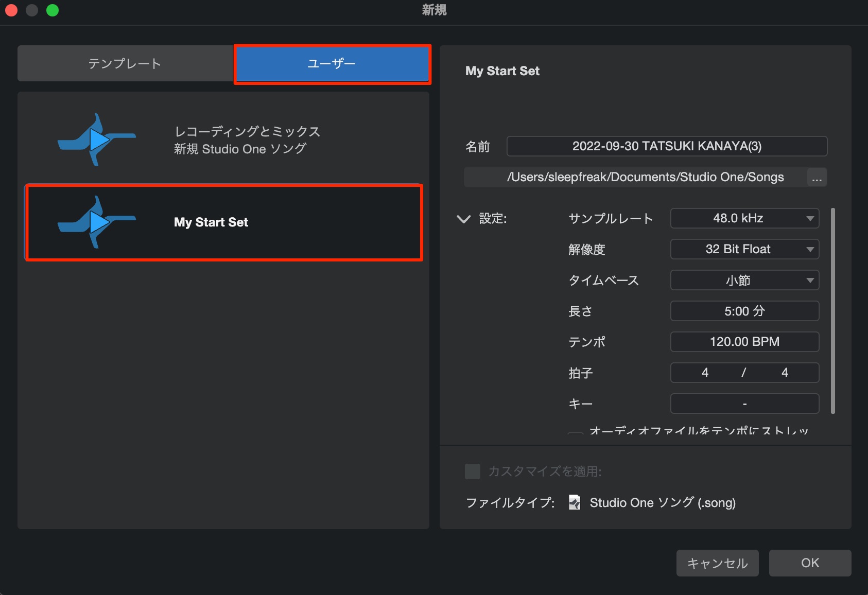Open the タイムベース 小節 dropdown
Screen dimensions: 868x595
[744, 280]
